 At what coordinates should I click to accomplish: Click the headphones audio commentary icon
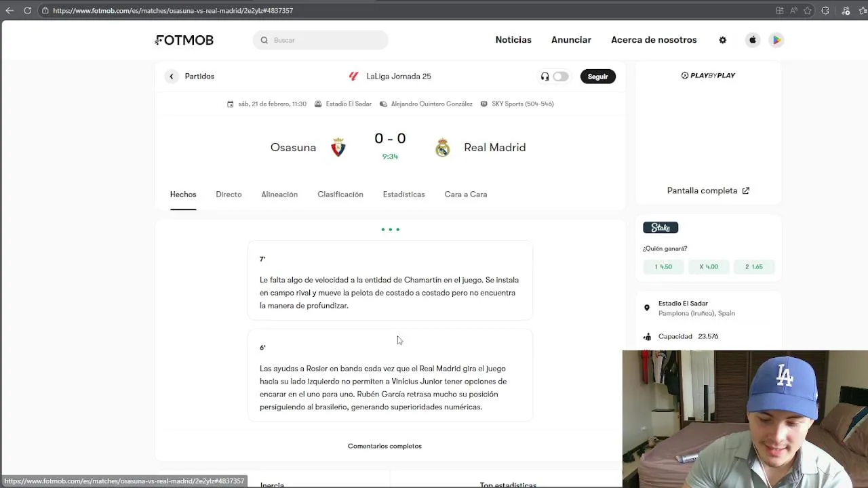coord(545,77)
